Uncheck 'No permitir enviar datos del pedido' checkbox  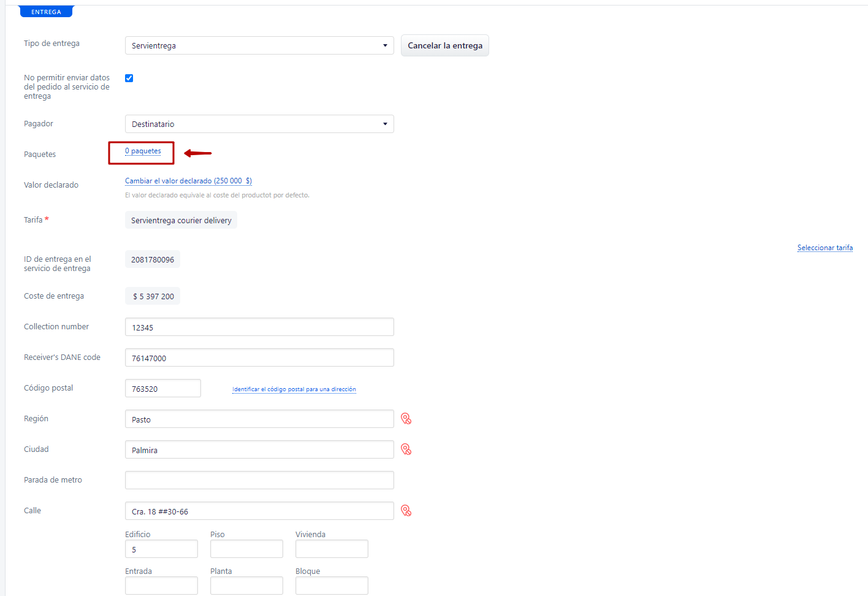pyautogui.click(x=129, y=78)
